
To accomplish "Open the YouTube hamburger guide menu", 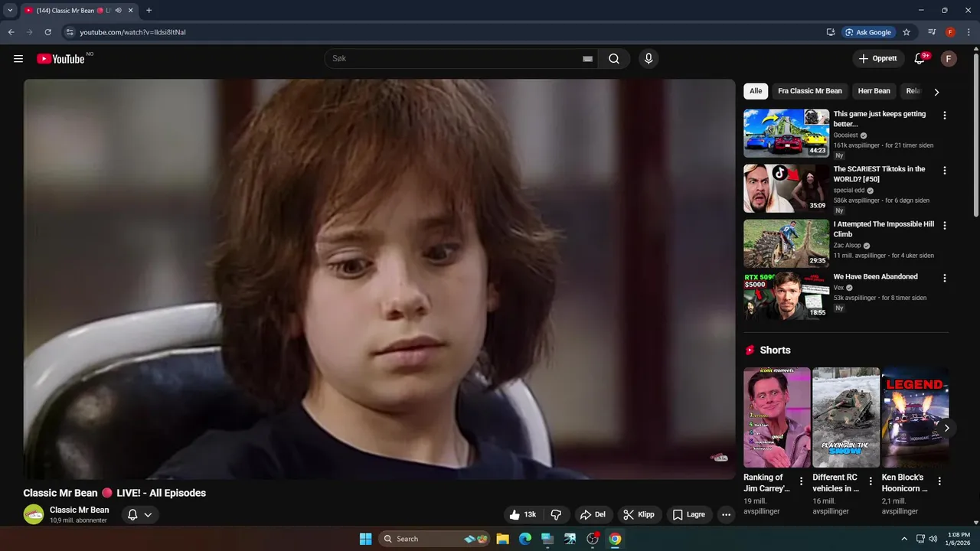I will (18, 59).
